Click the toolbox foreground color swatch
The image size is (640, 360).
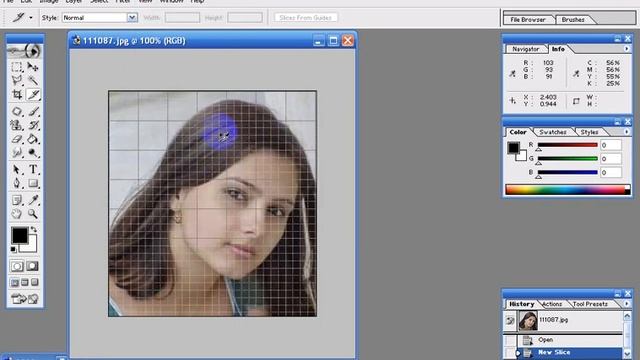click(19, 236)
